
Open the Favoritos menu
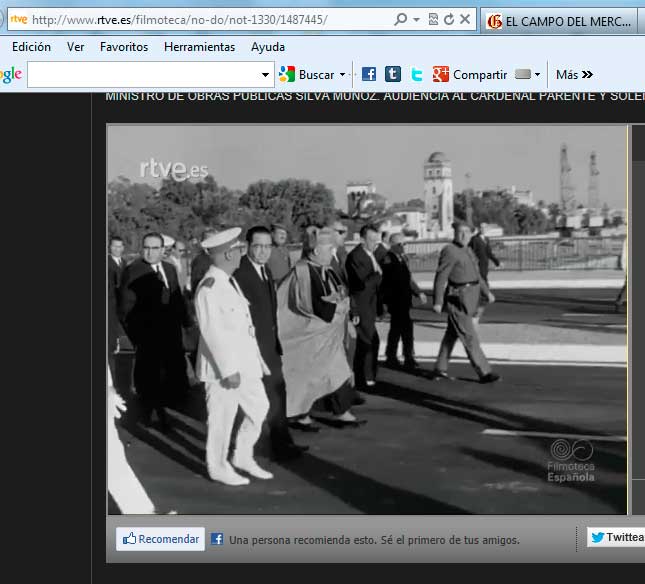124,47
